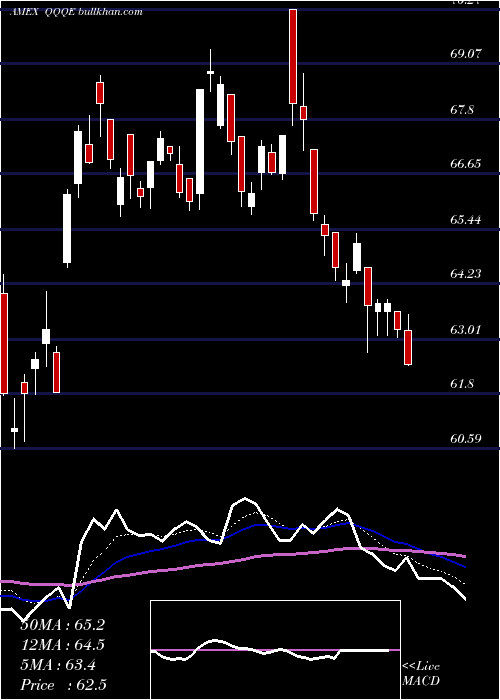
Task: Select the 67.8 price axis label
Action: [x=462, y=110]
